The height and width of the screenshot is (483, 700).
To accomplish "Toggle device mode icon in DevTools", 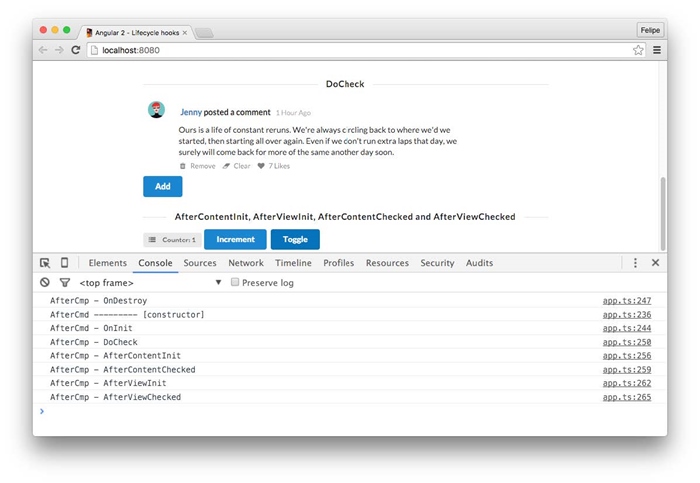I will point(64,263).
